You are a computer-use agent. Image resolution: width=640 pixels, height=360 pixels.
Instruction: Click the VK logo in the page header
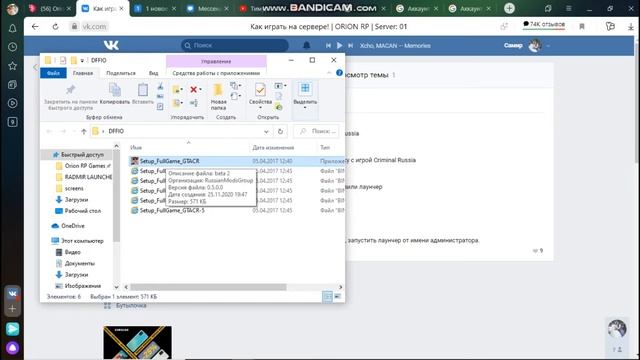click(111, 45)
